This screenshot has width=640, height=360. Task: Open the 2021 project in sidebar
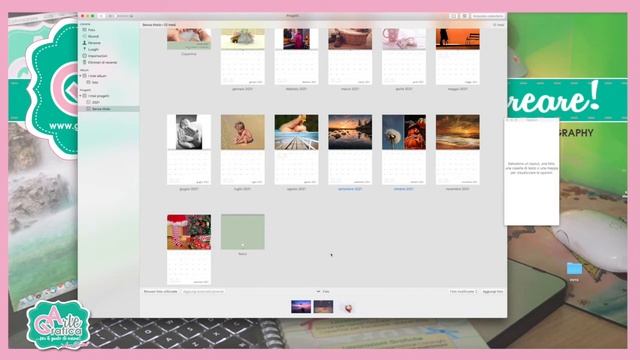pos(96,102)
